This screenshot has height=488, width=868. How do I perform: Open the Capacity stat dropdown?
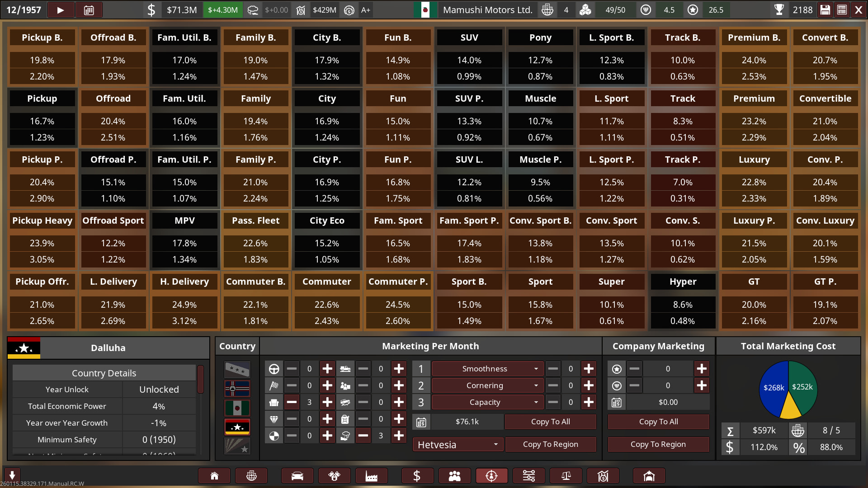pos(486,402)
